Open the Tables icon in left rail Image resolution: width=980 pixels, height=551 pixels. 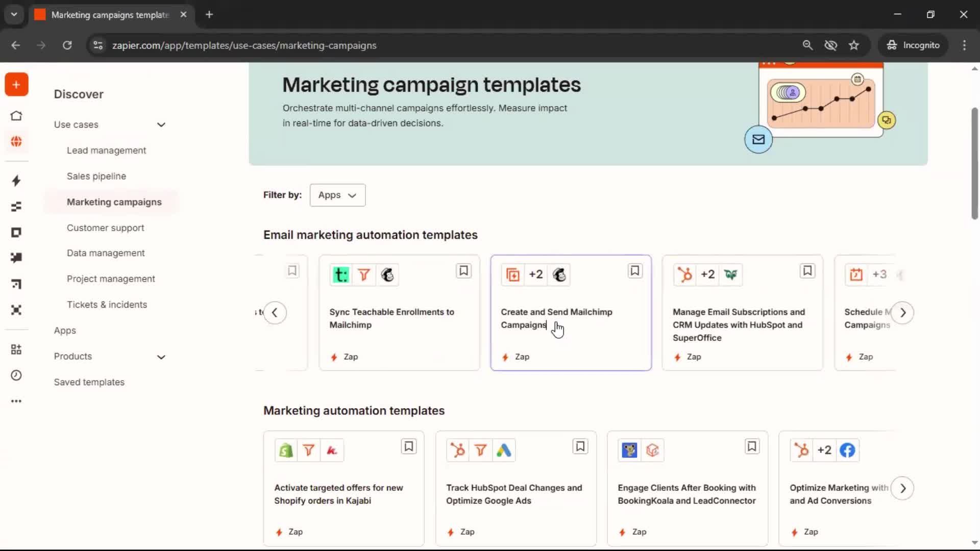(16, 207)
